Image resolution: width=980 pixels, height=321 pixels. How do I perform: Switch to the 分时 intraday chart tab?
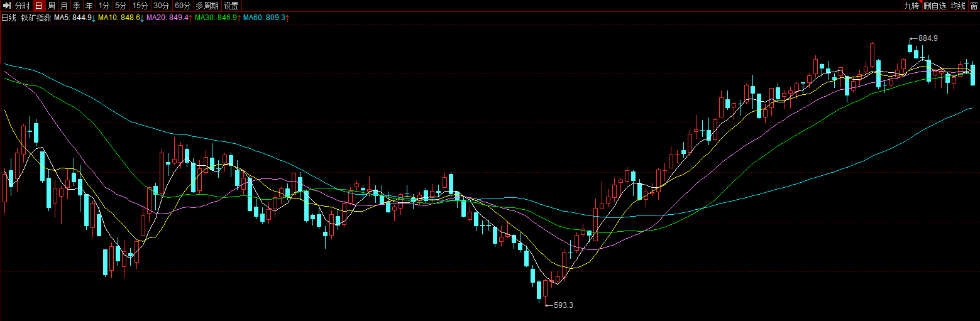23,6
